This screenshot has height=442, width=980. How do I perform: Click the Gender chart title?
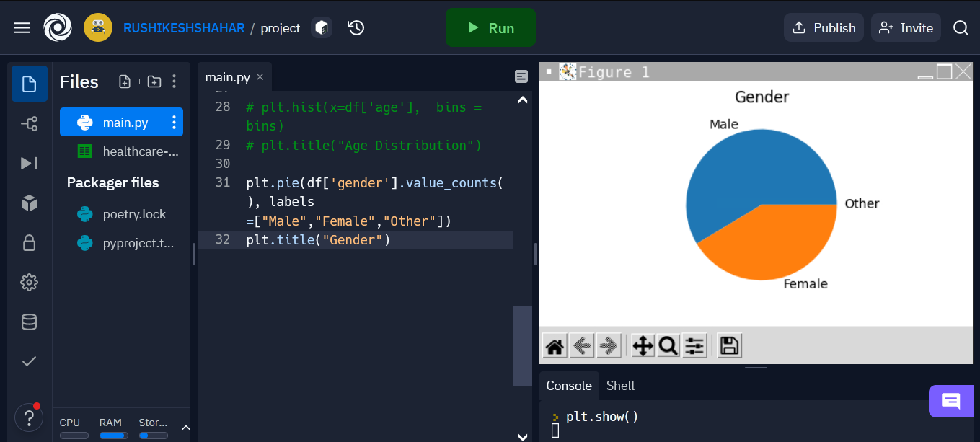coord(762,97)
